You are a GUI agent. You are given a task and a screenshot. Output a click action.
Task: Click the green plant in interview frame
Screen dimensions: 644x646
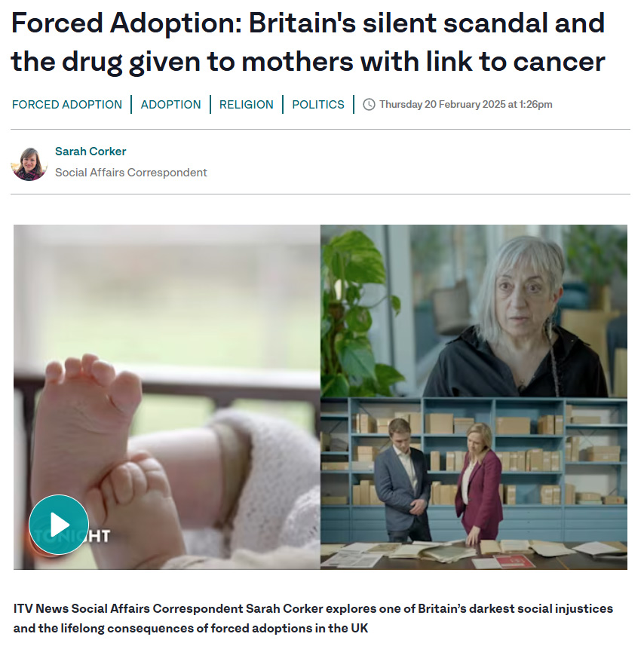[357, 313]
